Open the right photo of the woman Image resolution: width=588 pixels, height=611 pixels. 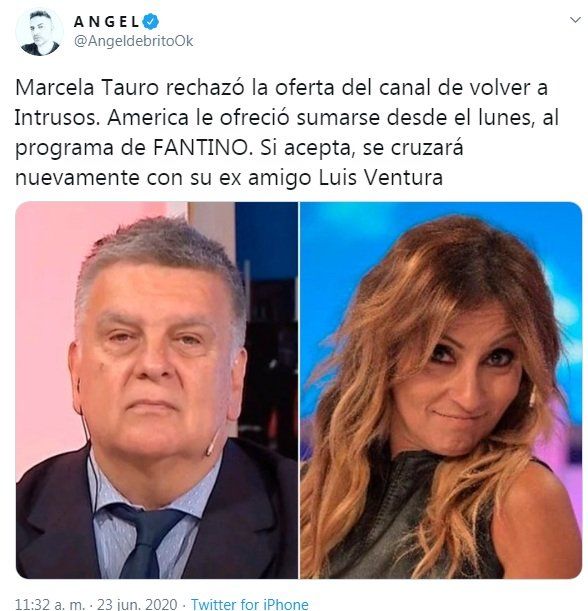[x=441, y=390]
